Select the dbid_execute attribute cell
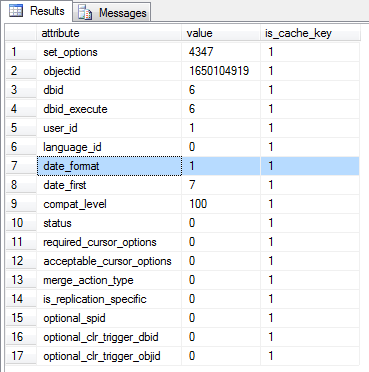Viewport: 369px width, 372px height. [x=109, y=109]
